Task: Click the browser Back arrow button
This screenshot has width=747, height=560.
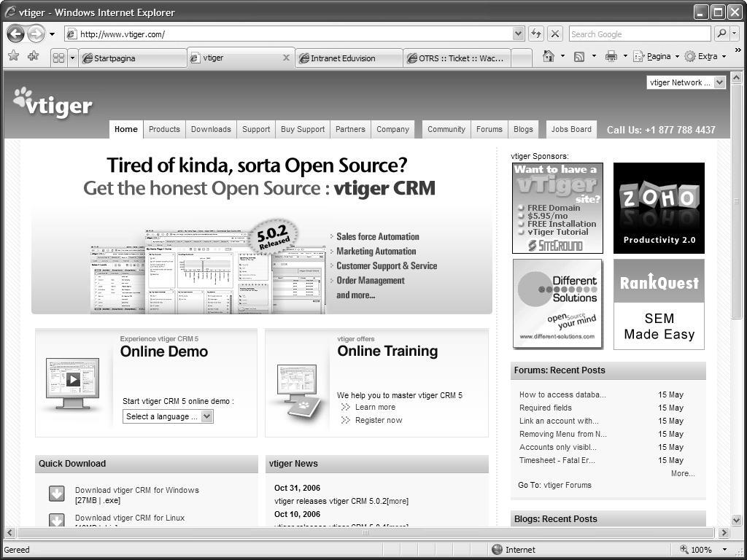Action: 16,34
